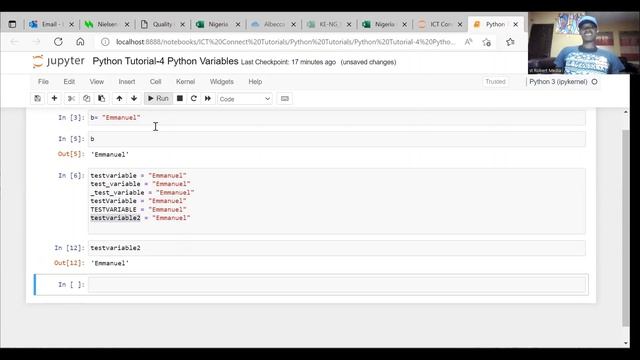Click cell In [12] containing testvariable2

337,248
